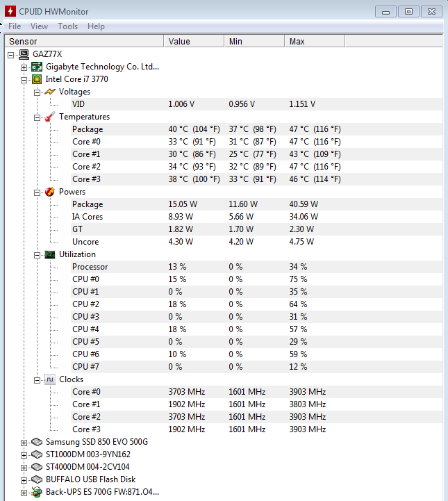Screen dimensions: 448x501
Task: Click the 1.006 V VID value
Action: [181, 104]
